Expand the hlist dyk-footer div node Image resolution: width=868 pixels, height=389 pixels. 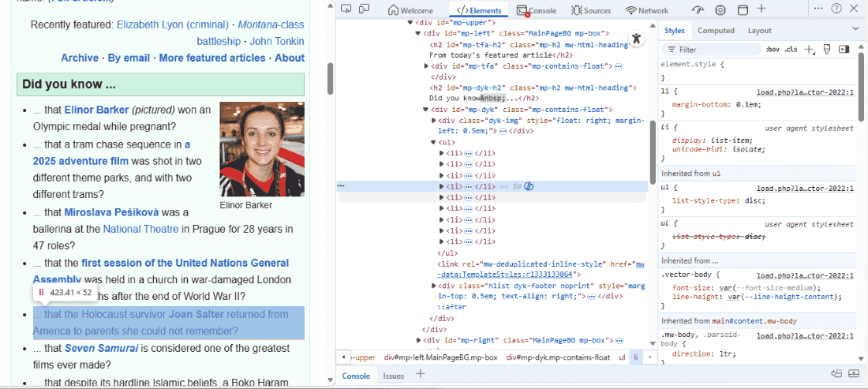click(433, 286)
